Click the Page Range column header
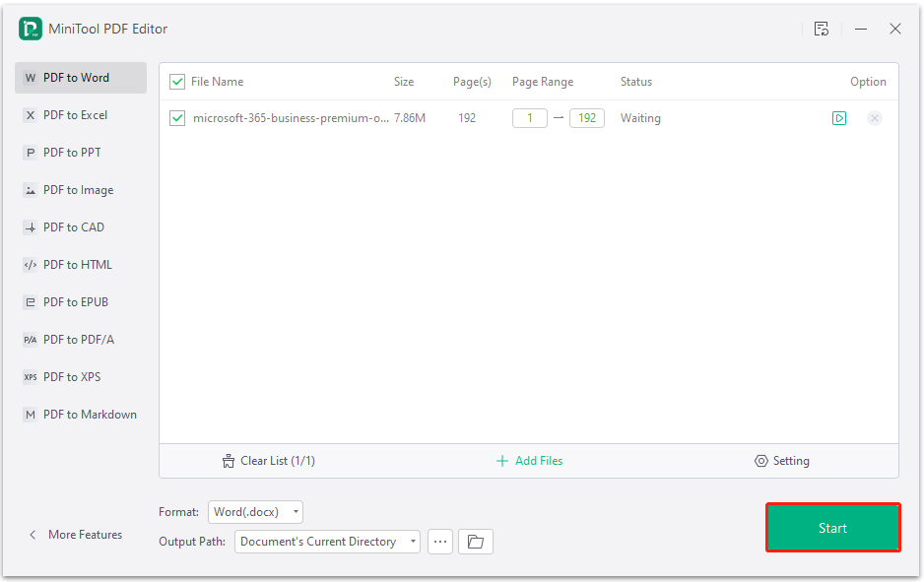The height and width of the screenshot is (582, 924). pos(543,82)
